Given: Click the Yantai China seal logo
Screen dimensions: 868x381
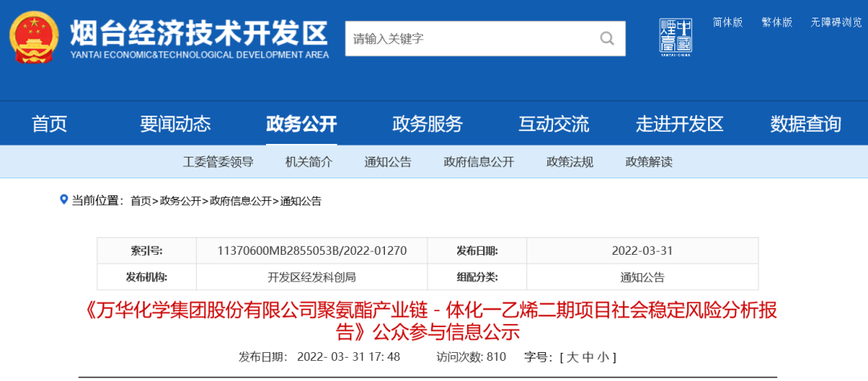Looking at the screenshot, I should [676, 37].
